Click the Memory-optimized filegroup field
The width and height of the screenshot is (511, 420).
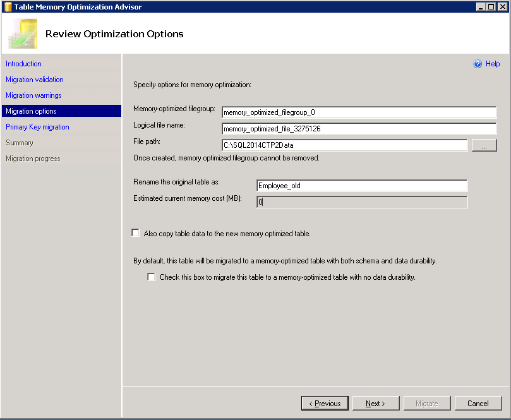click(x=359, y=112)
